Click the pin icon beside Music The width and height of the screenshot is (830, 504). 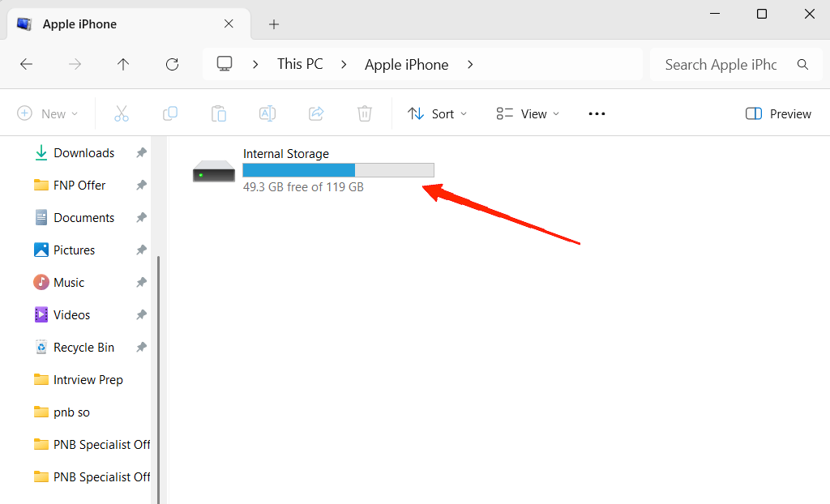141,283
